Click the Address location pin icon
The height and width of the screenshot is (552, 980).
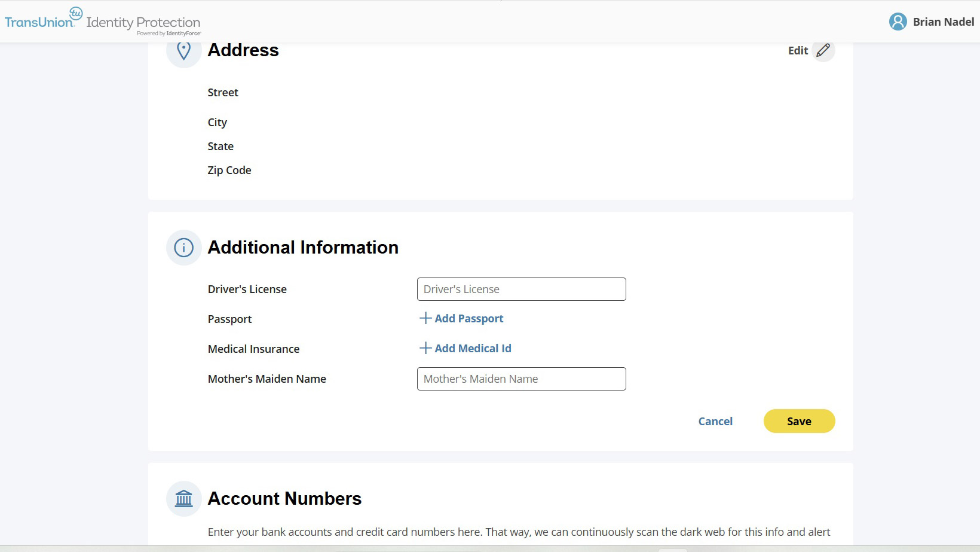point(183,51)
